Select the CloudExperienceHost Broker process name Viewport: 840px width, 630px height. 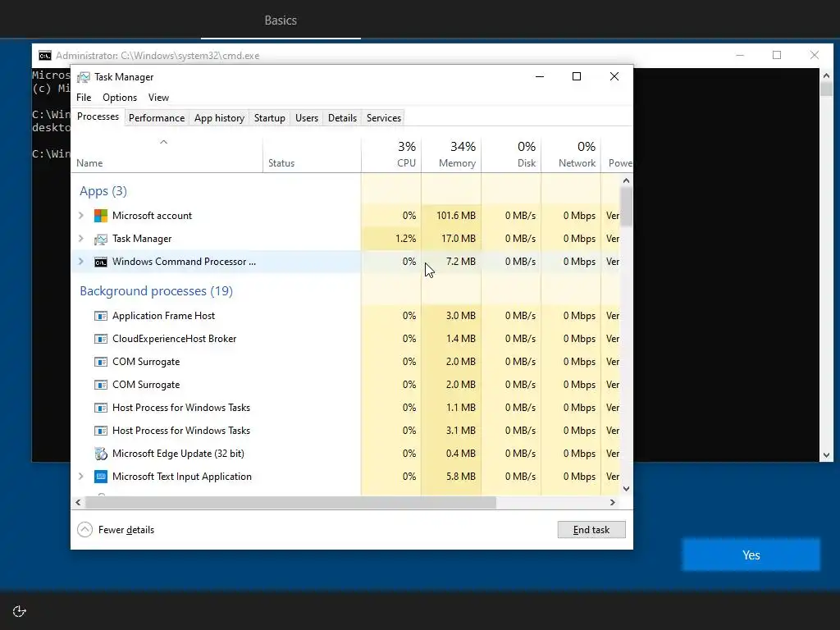(x=174, y=339)
